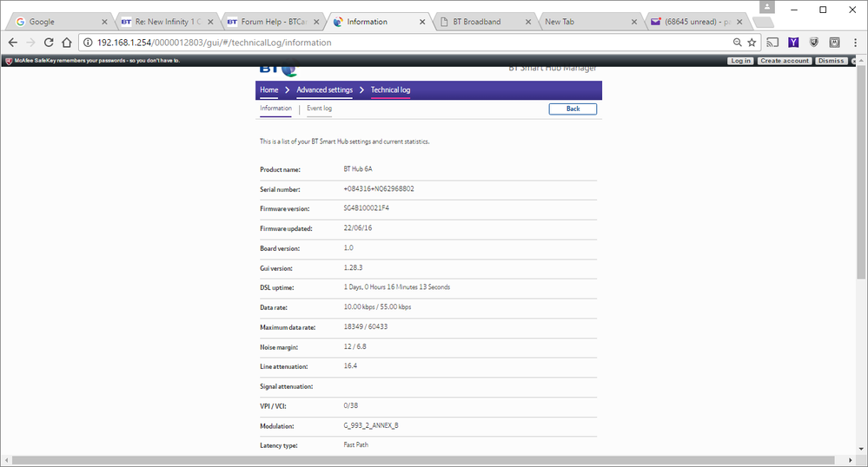Click the Advanced settings breadcrumb

(x=324, y=90)
